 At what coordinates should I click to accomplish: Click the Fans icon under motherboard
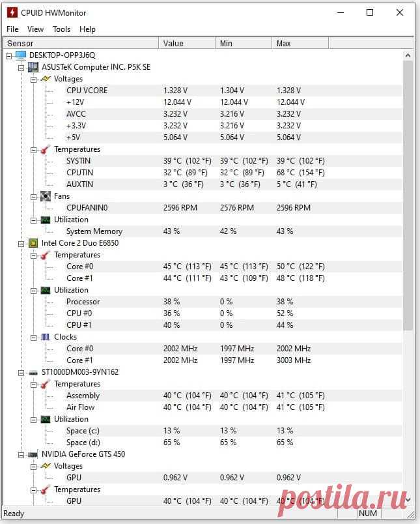[46, 196]
